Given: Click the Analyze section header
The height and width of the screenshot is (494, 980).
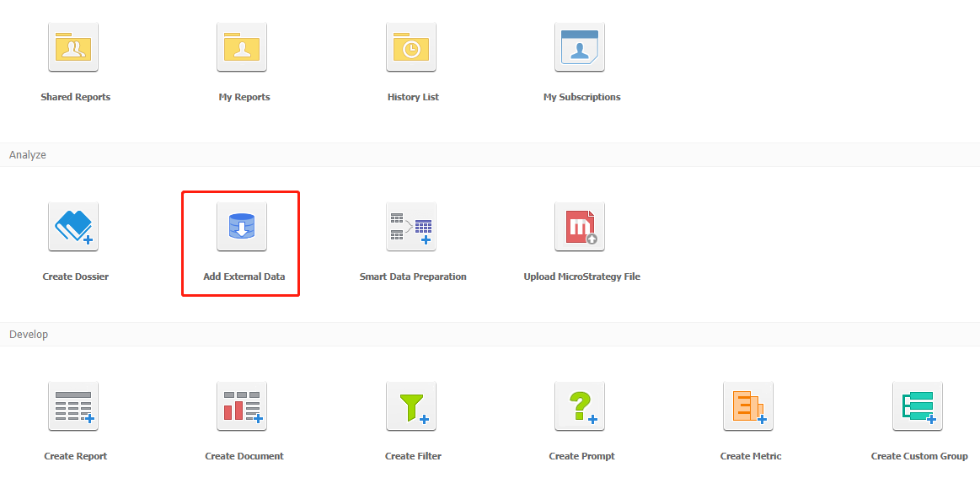Looking at the screenshot, I should (x=28, y=155).
